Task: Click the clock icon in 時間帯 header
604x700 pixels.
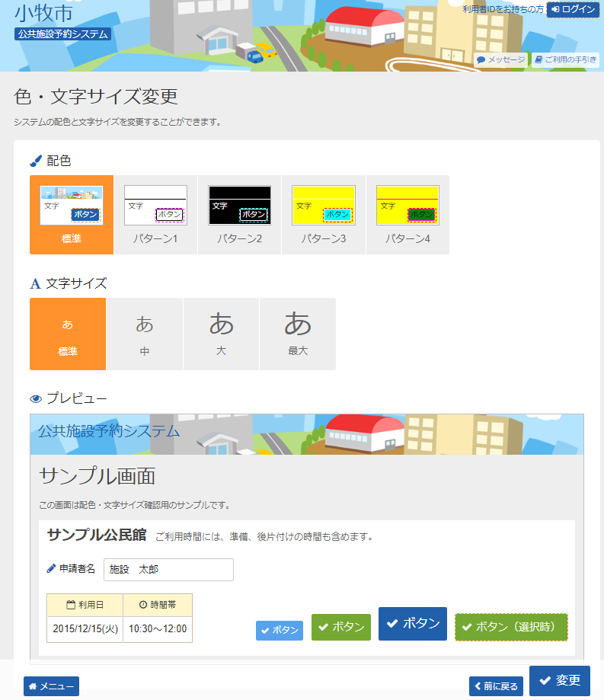Action: pyautogui.click(x=143, y=605)
